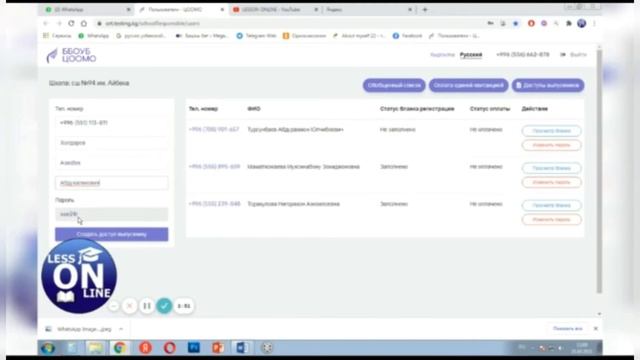Open the Facebook bookmark

point(407,36)
